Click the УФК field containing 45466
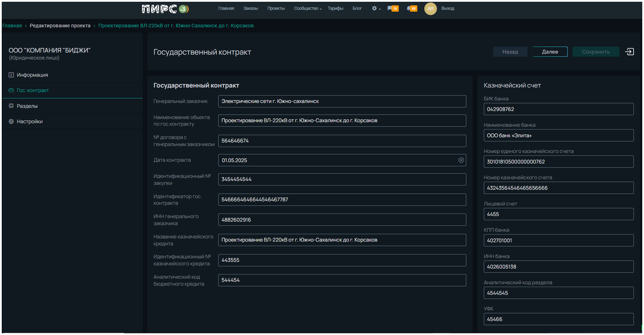This screenshot has width=644, height=335. click(x=559, y=319)
